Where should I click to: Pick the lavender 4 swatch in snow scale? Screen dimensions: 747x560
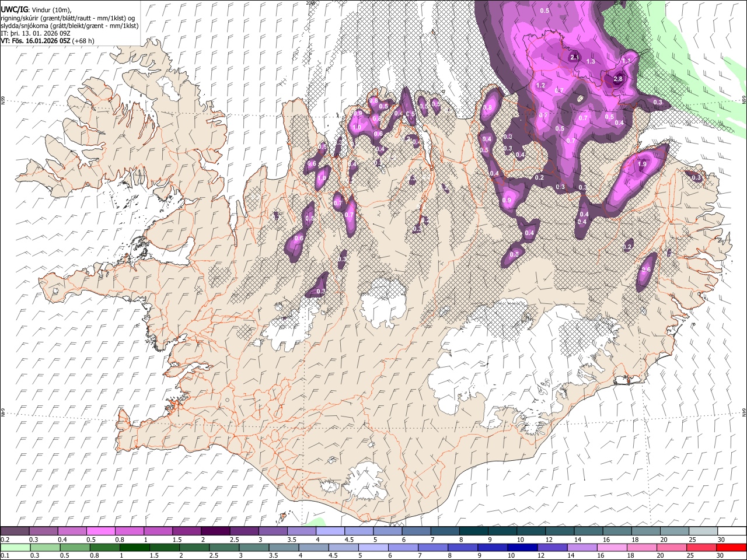pos(330,531)
